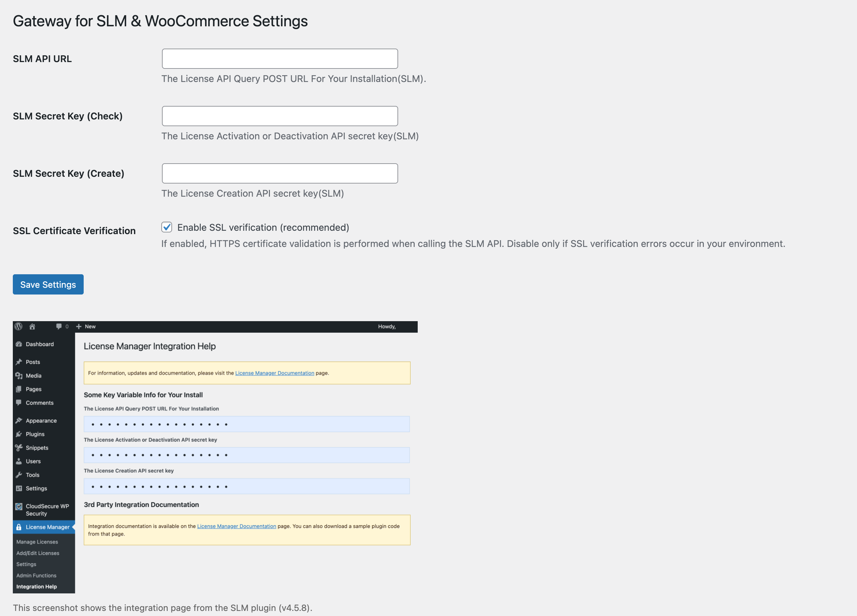Open Integration Help submenu item
Viewport: 857px width, 616px height.
point(37,587)
